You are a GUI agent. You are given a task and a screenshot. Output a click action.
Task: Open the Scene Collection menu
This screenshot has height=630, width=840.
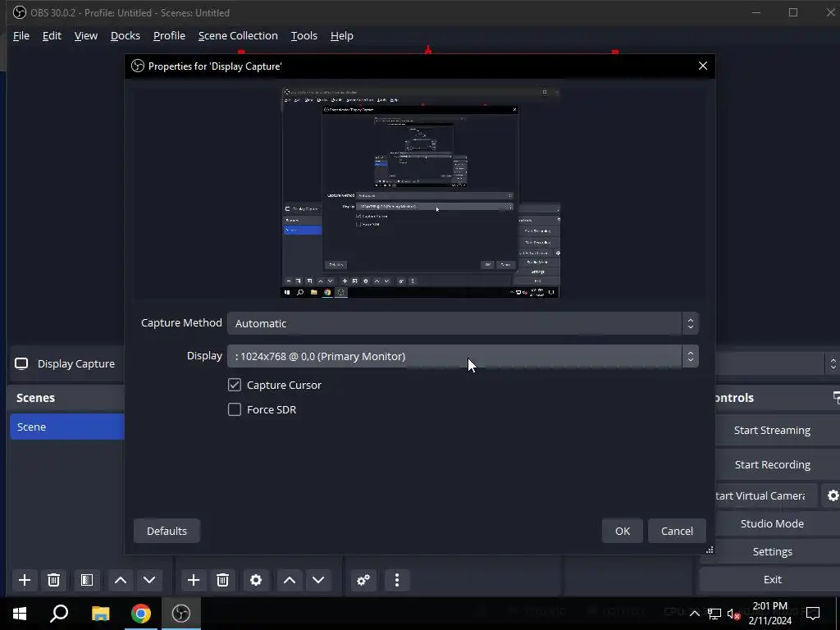pos(238,35)
